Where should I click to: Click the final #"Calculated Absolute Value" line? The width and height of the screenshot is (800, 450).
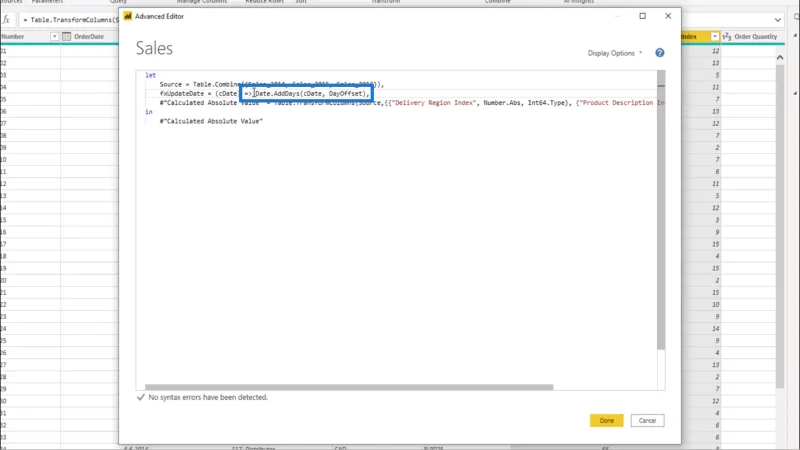(x=211, y=121)
